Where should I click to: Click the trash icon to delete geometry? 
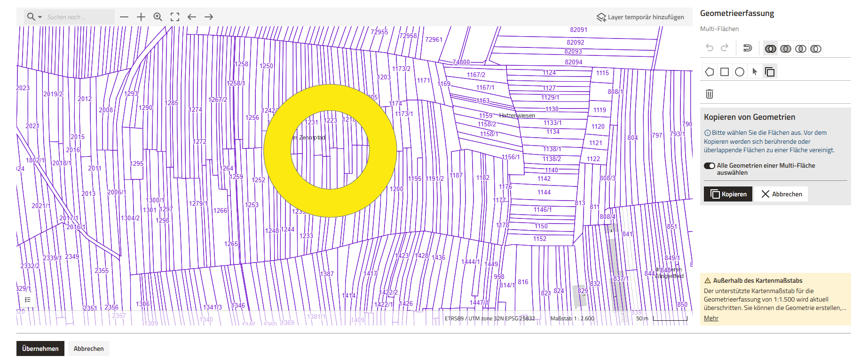pos(710,94)
